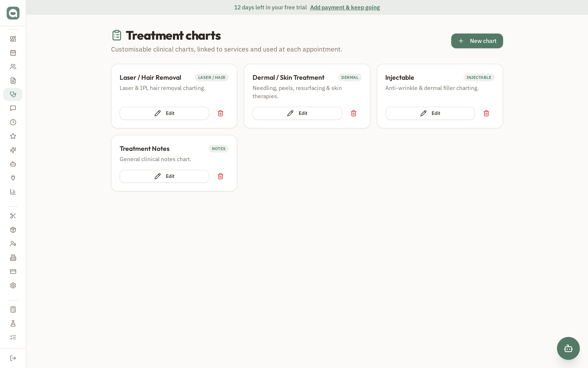Open the plug integrations icon in sidebar
Screen dimensions: 588x368
13,178
